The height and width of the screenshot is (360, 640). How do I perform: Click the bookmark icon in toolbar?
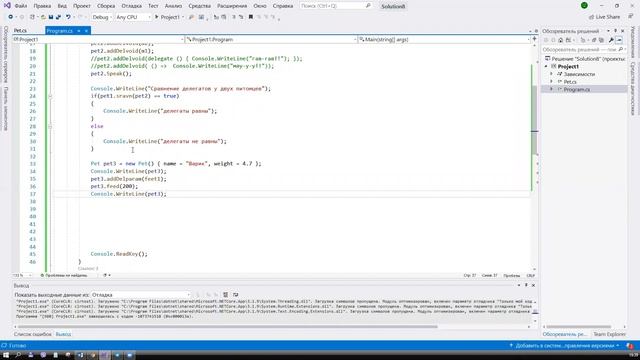point(251,17)
